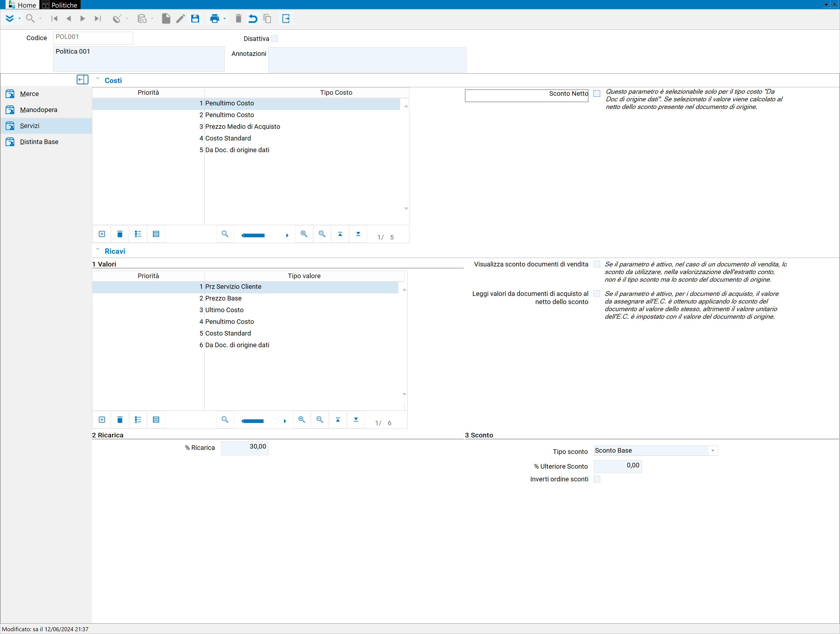Click the database refresh icon
Screen dimensions: 840x634
tap(142, 19)
